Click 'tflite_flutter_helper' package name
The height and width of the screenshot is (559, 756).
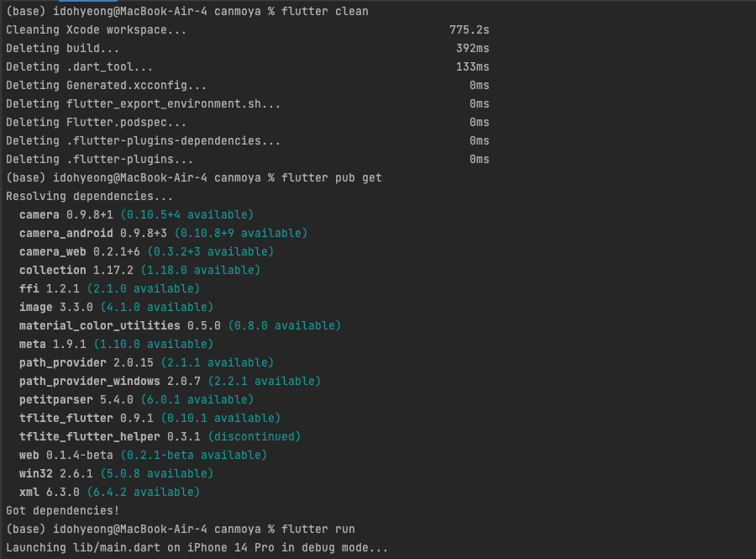pyautogui.click(x=89, y=436)
